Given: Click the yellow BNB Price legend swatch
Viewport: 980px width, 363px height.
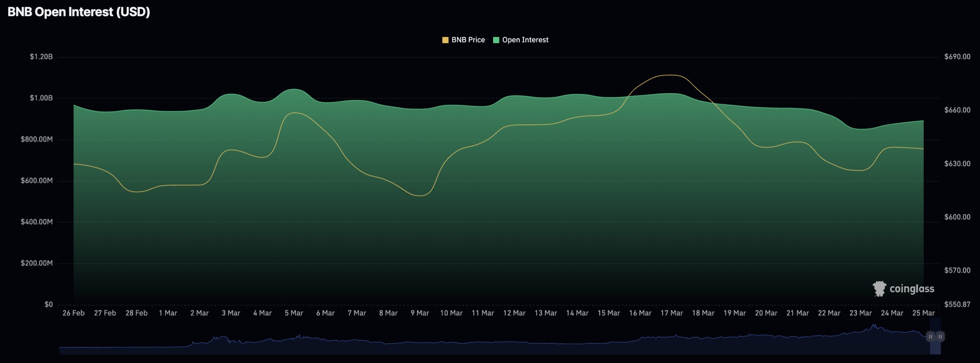Looking at the screenshot, I should coord(445,39).
